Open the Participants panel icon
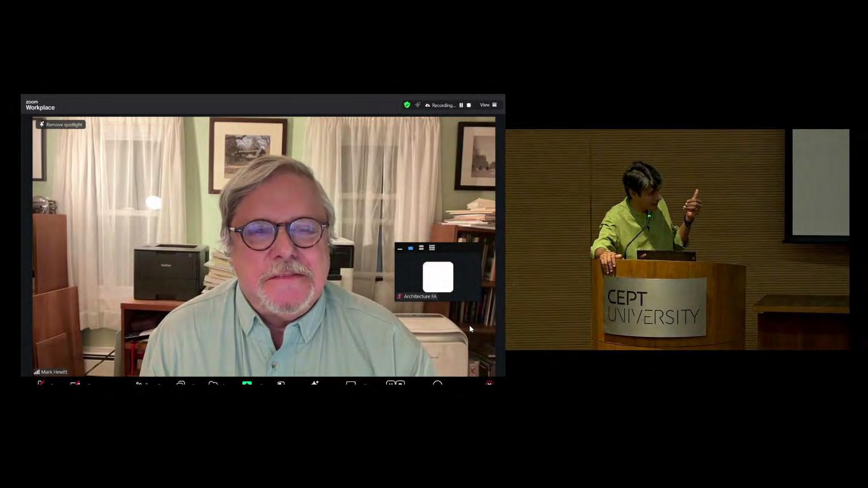The width and height of the screenshot is (868, 488). click(x=139, y=383)
